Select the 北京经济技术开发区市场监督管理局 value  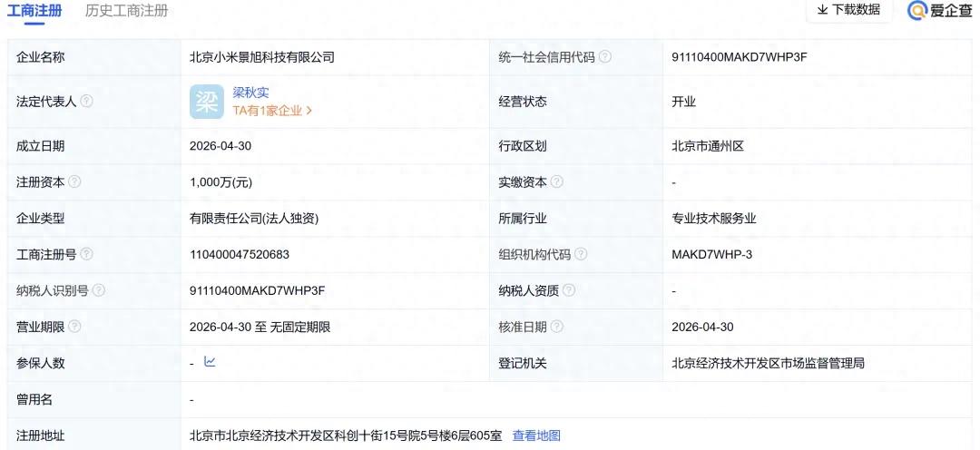tap(769, 363)
